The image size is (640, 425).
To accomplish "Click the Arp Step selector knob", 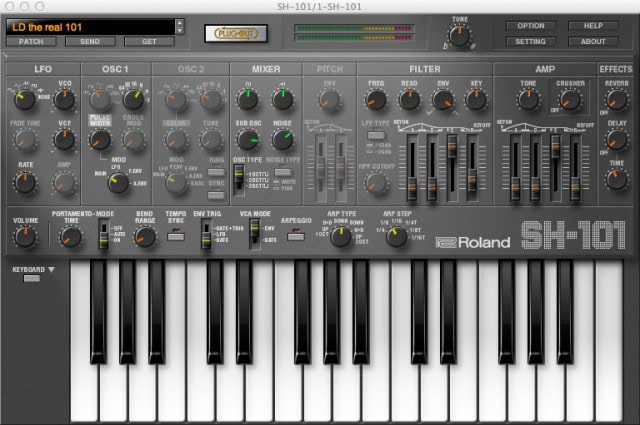I will click(x=396, y=236).
